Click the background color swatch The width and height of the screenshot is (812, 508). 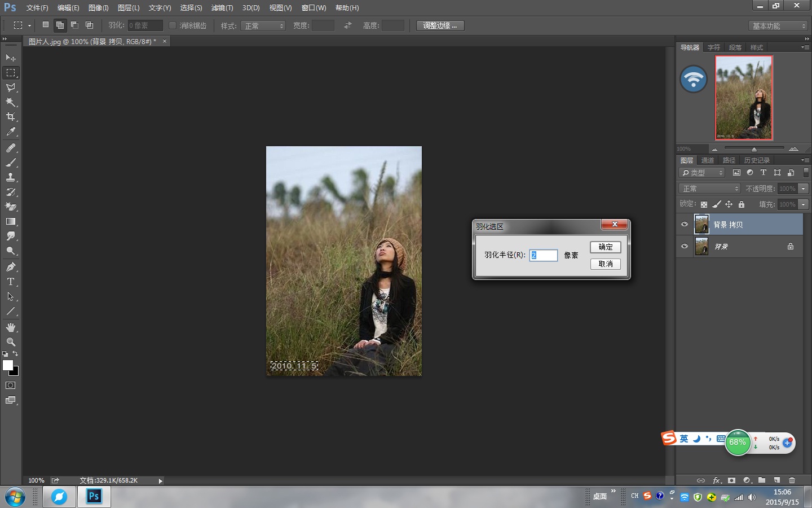(x=16, y=373)
